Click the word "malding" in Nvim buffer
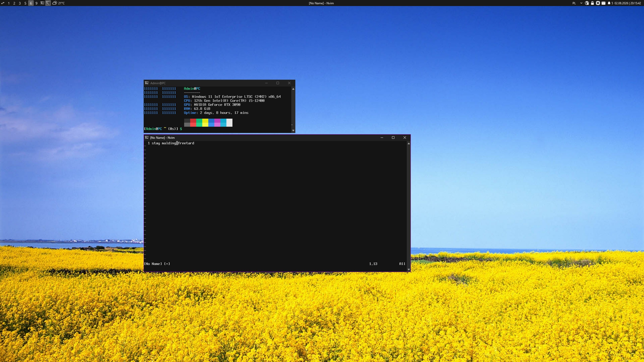Image resolution: width=644 pixels, height=362 pixels. click(x=169, y=143)
